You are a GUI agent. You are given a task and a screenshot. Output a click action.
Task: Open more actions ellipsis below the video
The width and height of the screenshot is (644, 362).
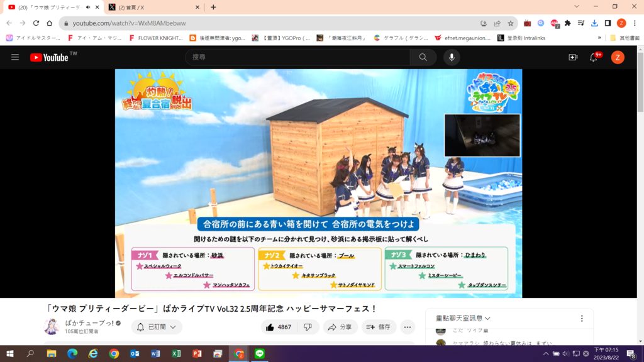(407, 327)
